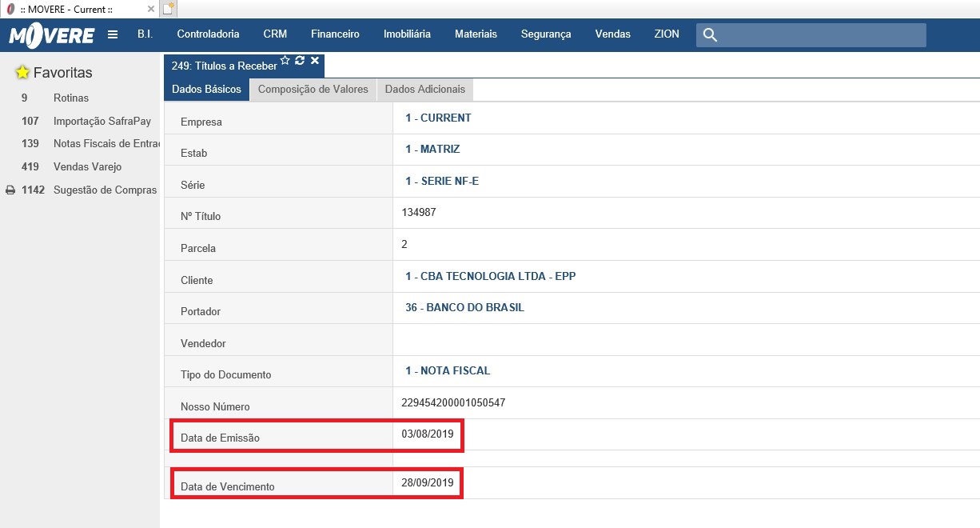Click the search magnifier icon

(x=710, y=35)
